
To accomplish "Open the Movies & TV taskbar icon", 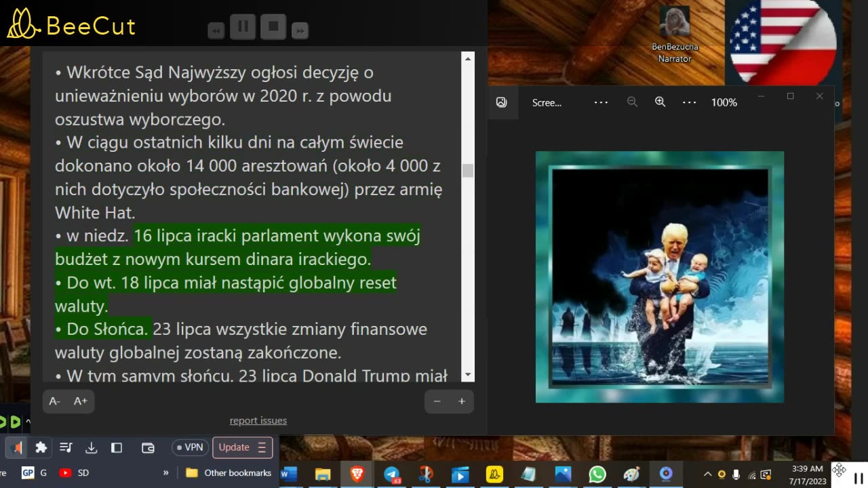I will click(460, 474).
